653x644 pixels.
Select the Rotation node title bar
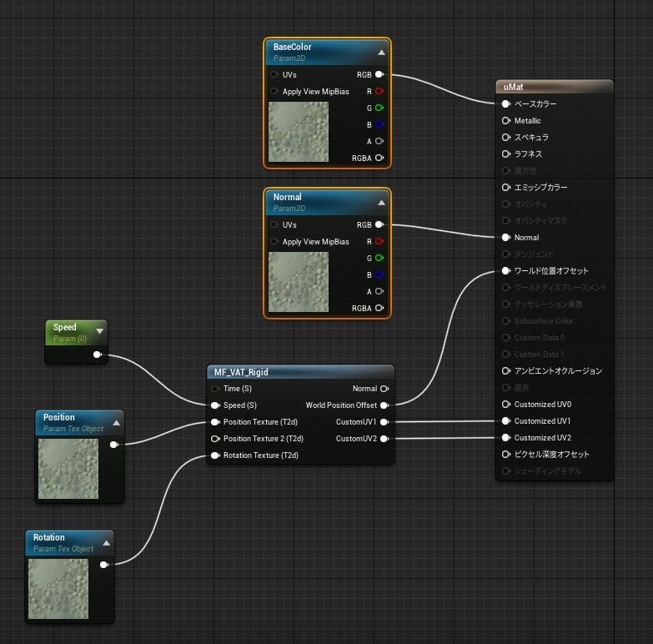pyautogui.click(x=69, y=543)
